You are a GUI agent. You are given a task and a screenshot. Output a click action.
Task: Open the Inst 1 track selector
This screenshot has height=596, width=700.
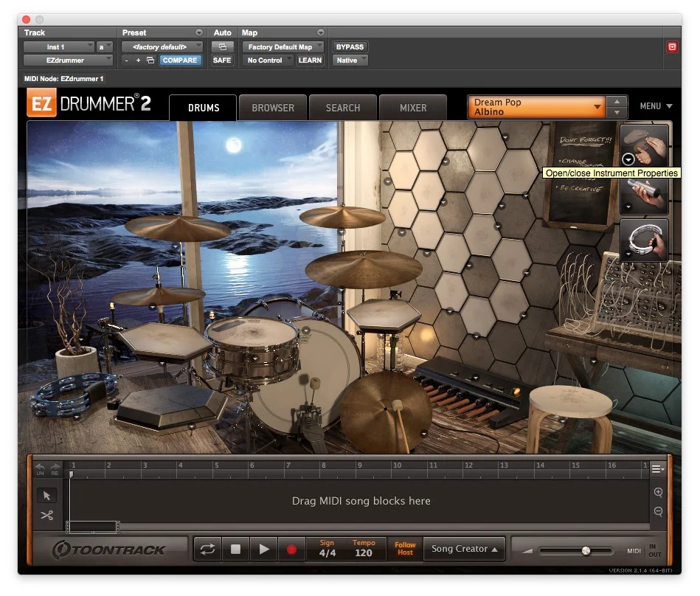(58, 47)
